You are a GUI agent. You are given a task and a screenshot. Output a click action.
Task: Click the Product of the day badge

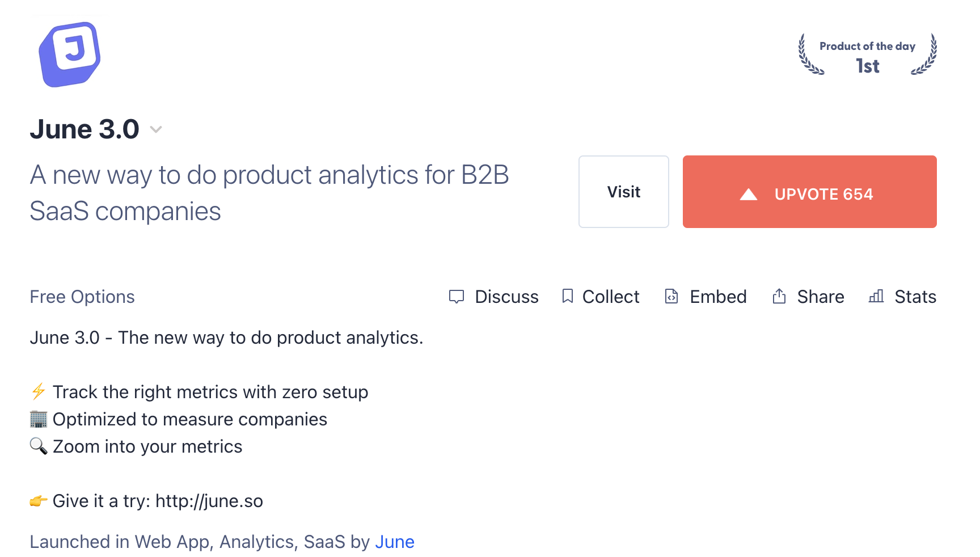867,55
